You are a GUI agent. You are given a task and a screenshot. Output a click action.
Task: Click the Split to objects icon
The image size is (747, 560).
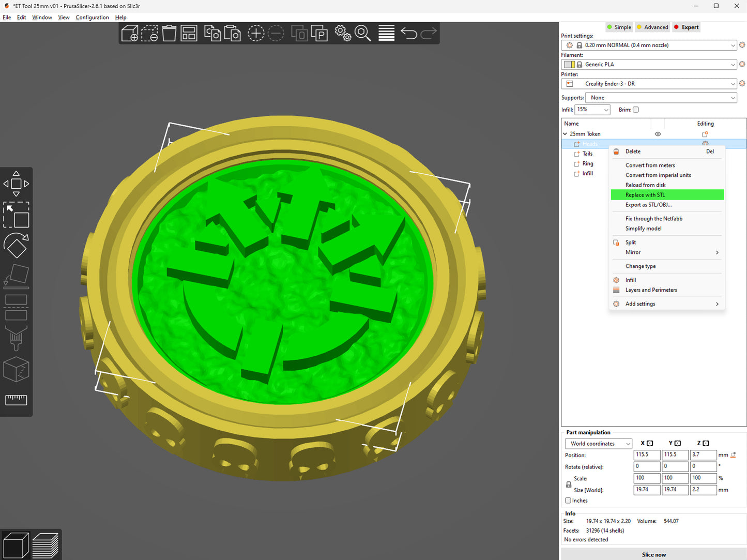point(299,33)
